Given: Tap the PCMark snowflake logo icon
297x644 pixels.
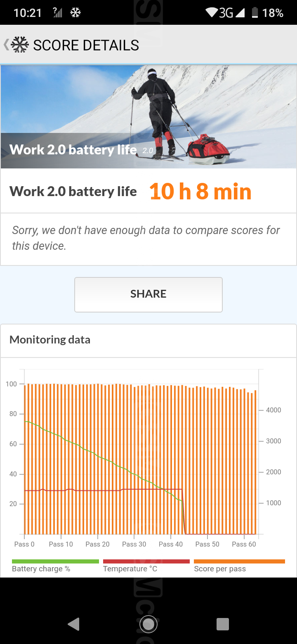Looking at the screenshot, I should [x=19, y=45].
